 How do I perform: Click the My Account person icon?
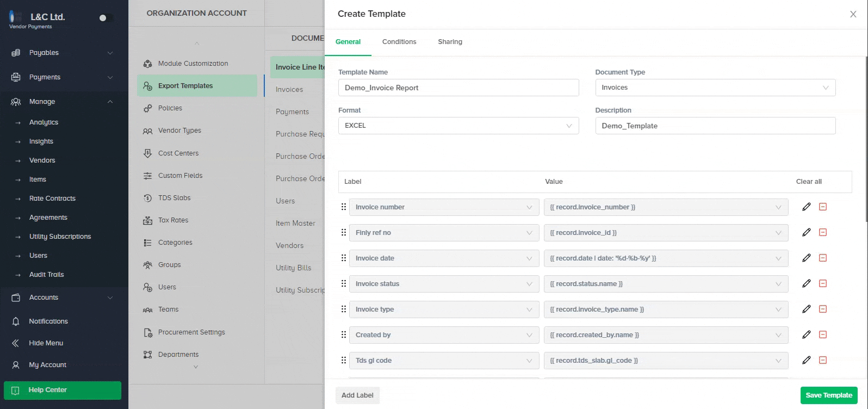tap(16, 365)
